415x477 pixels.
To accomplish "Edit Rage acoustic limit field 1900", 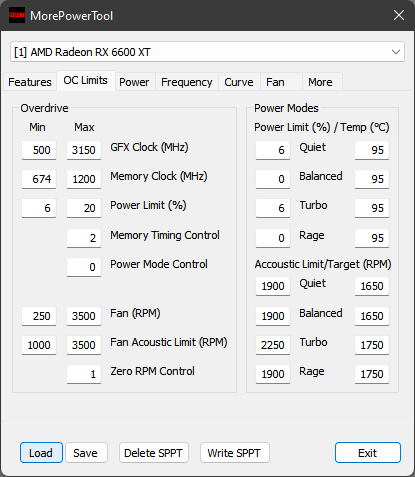I will click(273, 374).
